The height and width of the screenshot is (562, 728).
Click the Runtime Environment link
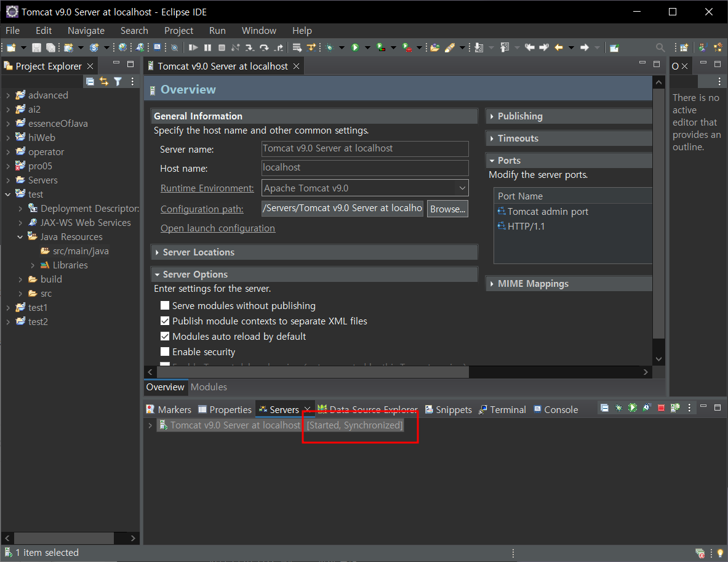click(207, 188)
